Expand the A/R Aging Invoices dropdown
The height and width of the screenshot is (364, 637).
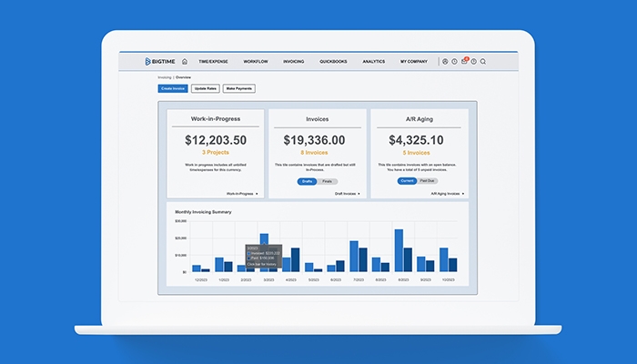(448, 194)
